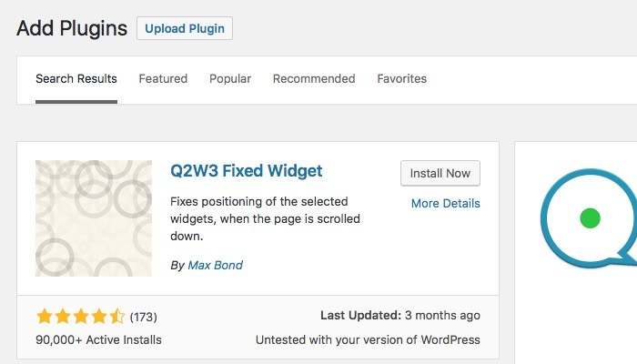Select the Search Results tab
Screen dimensions: 637x364
(76, 79)
